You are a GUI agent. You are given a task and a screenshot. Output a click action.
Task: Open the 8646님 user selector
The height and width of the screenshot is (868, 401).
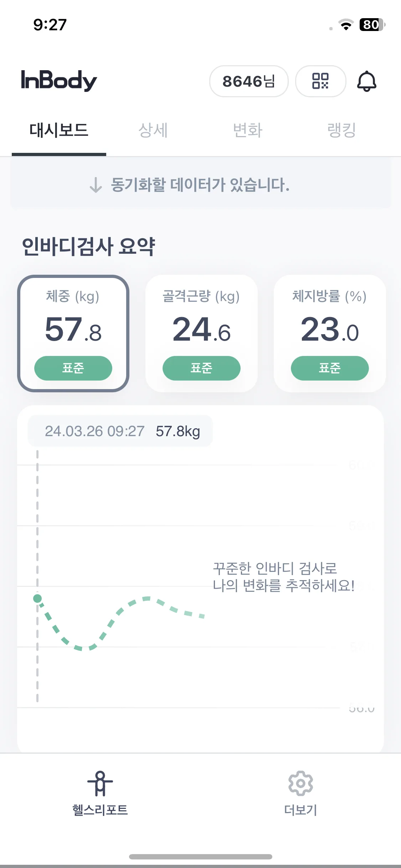coord(249,81)
